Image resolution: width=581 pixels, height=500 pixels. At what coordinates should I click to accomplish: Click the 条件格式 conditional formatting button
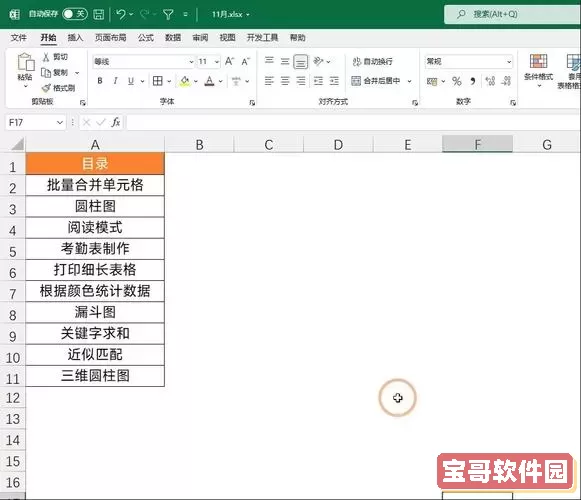[x=538, y=70]
